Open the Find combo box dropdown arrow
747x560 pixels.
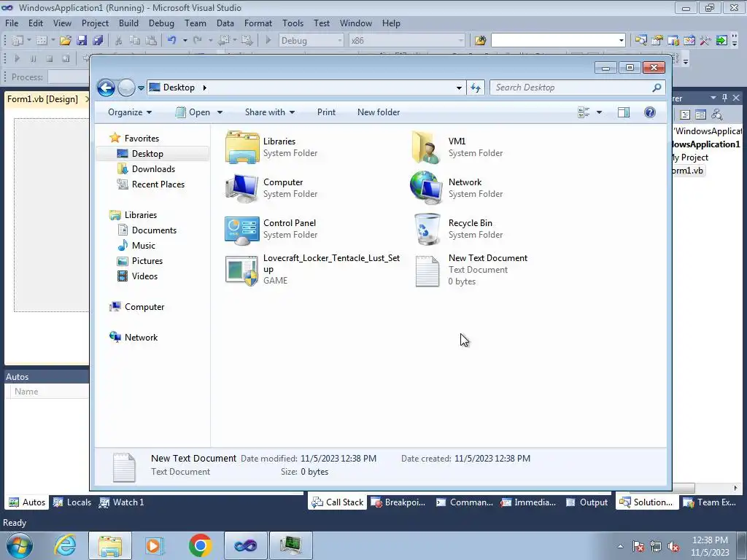click(622, 41)
